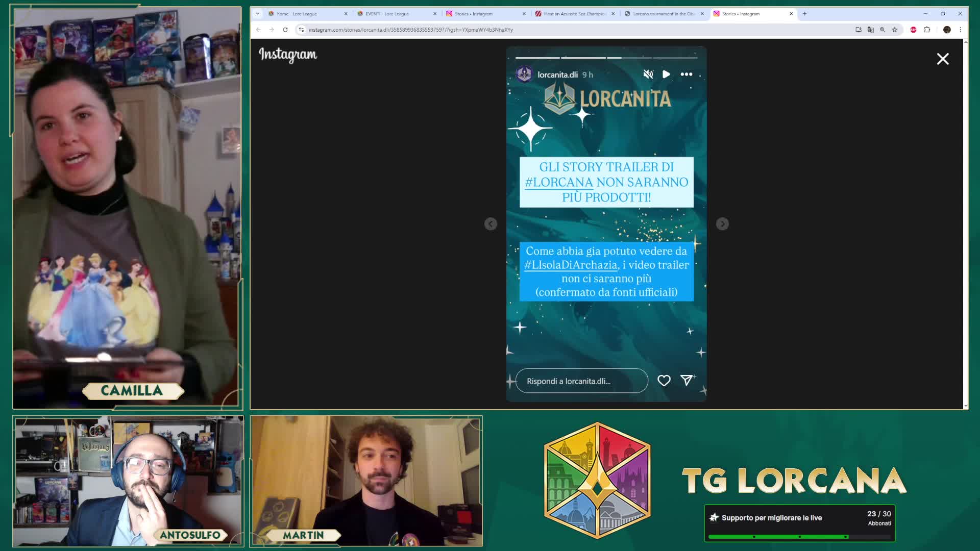
Task: Click the MARTIN webcam name label
Action: coord(304,535)
